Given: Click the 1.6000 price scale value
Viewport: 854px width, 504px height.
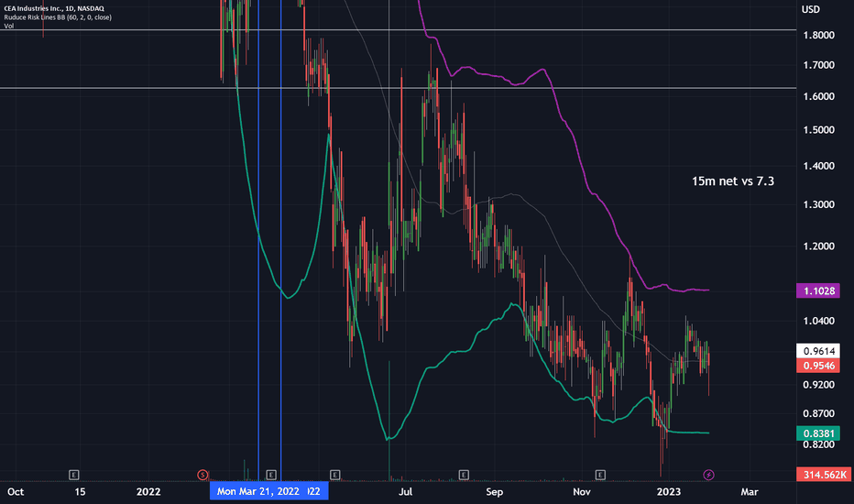Looking at the screenshot, I should coord(818,96).
